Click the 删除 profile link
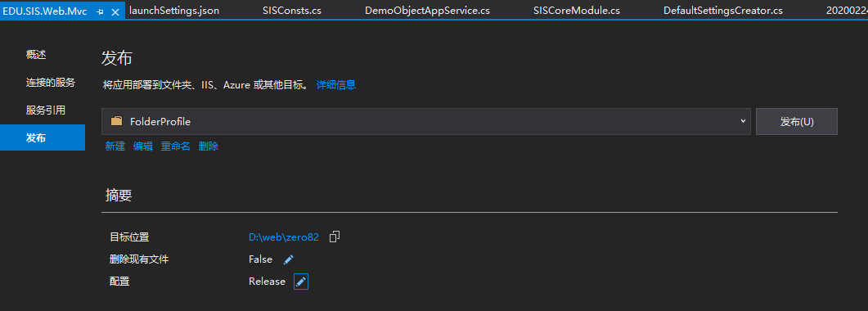Image resolution: width=868 pixels, height=311 pixels. [208, 146]
